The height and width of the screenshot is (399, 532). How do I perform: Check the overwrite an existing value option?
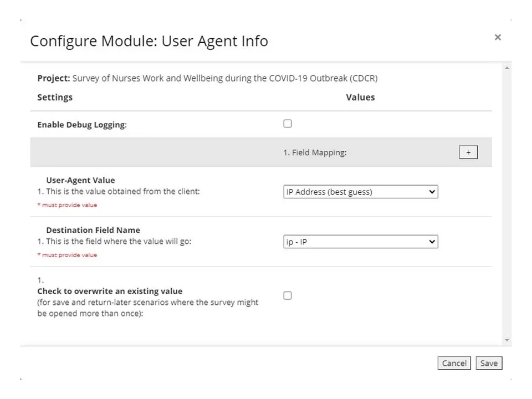coord(287,295)
